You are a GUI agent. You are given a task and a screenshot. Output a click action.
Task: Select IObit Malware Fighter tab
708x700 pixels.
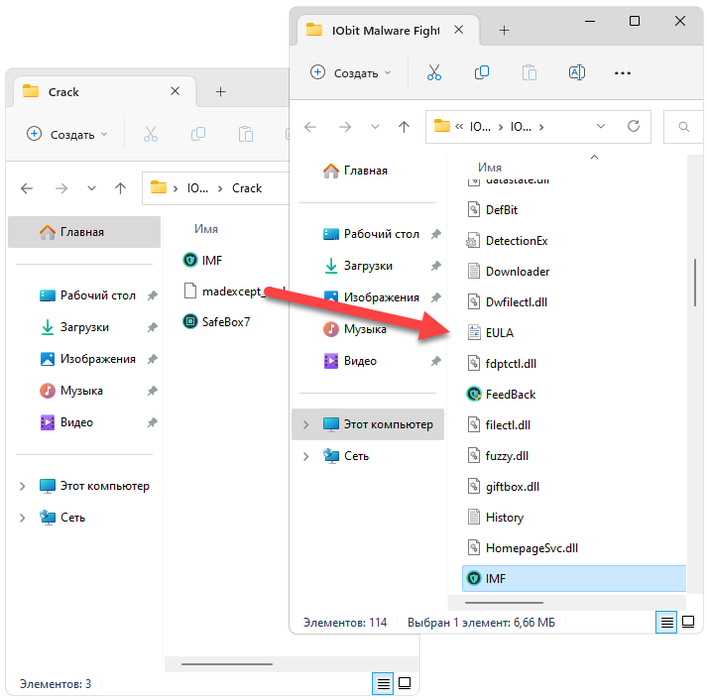click(x=388, y=30)
